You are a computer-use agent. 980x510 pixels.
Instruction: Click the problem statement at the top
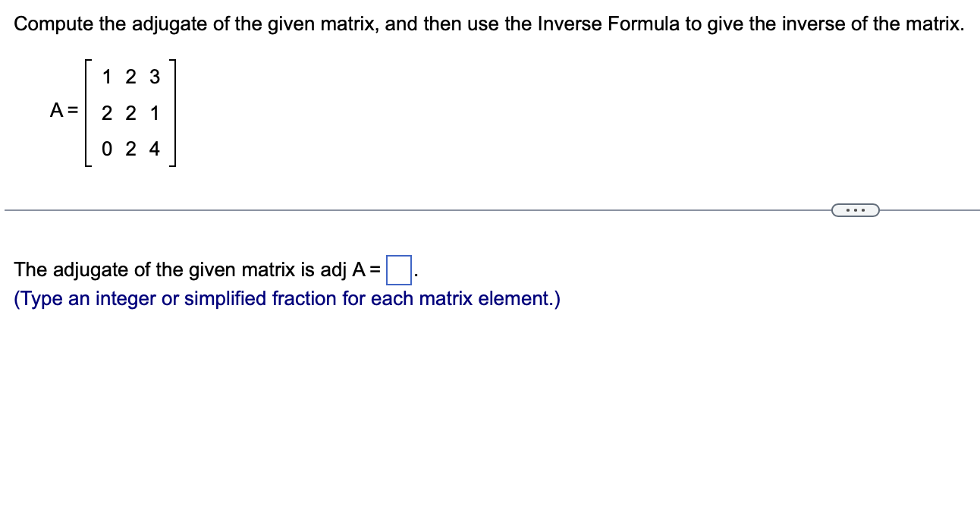[489, 24]
